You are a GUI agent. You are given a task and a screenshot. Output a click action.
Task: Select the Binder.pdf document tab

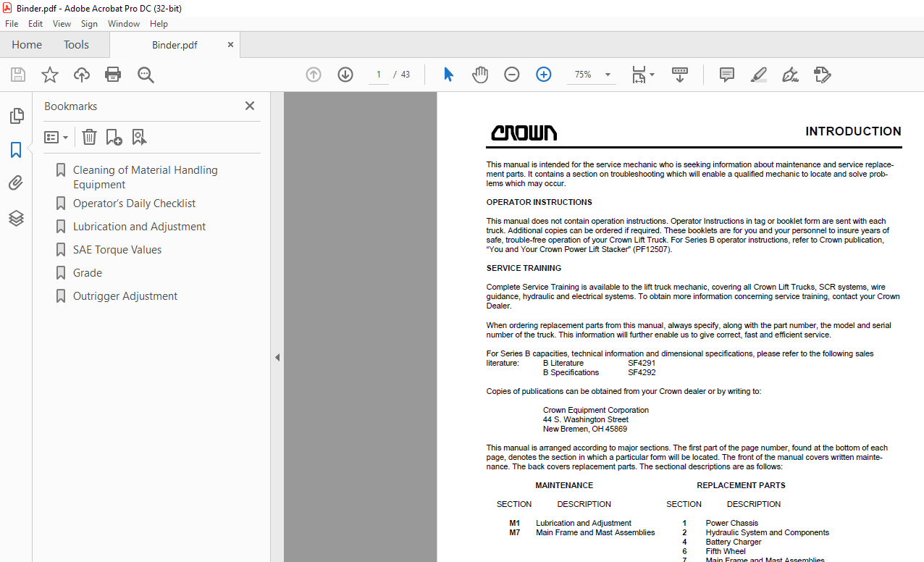[x=175, y=45]
